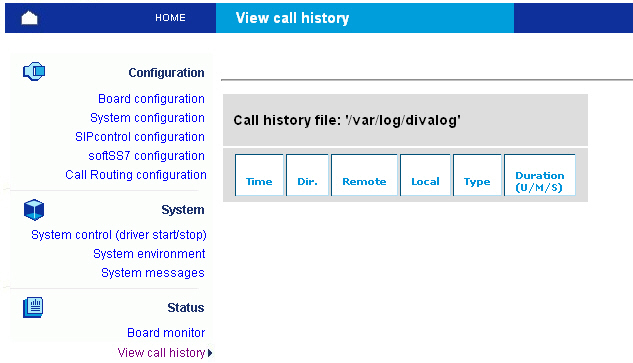Open System configuration link
Viewport: 633px width, 363px height.
147,118
